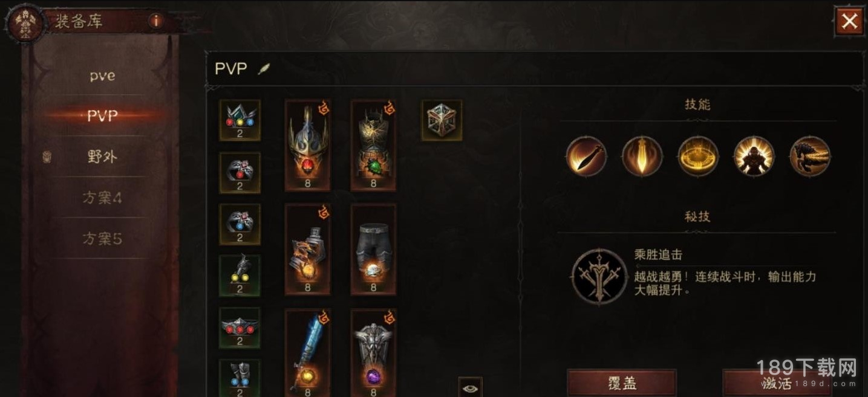868x397 pixels.
Task: Click the golden ring skill icon
Action: click(698, 156)
